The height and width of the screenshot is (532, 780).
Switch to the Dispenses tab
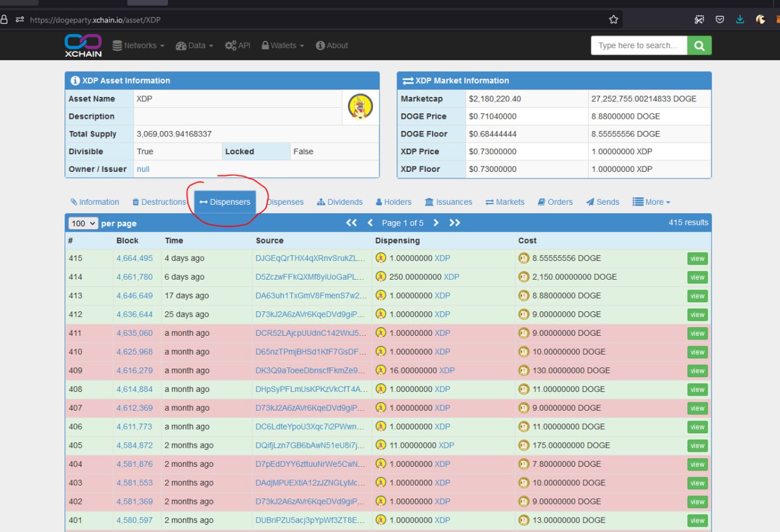[x=285, y=202]
